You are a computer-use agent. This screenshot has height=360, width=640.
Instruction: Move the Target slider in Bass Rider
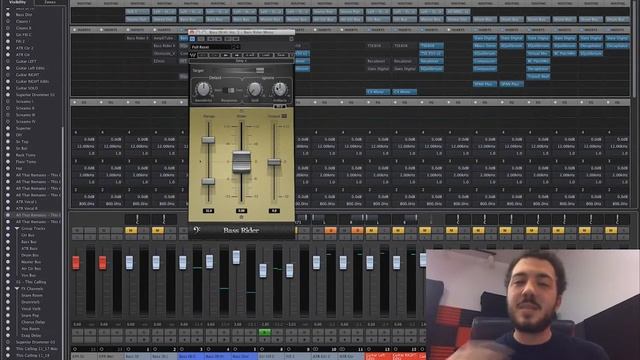[x=260, y=71]
